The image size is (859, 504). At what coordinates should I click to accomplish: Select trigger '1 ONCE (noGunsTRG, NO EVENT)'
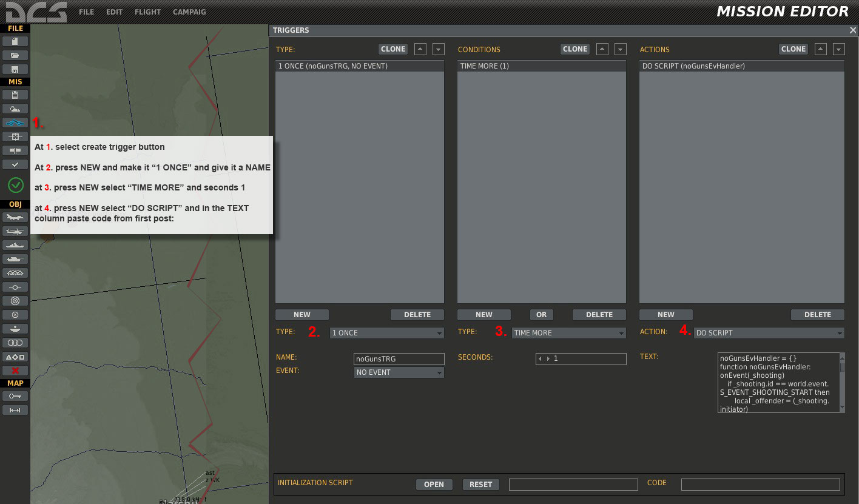pos(360,66)
